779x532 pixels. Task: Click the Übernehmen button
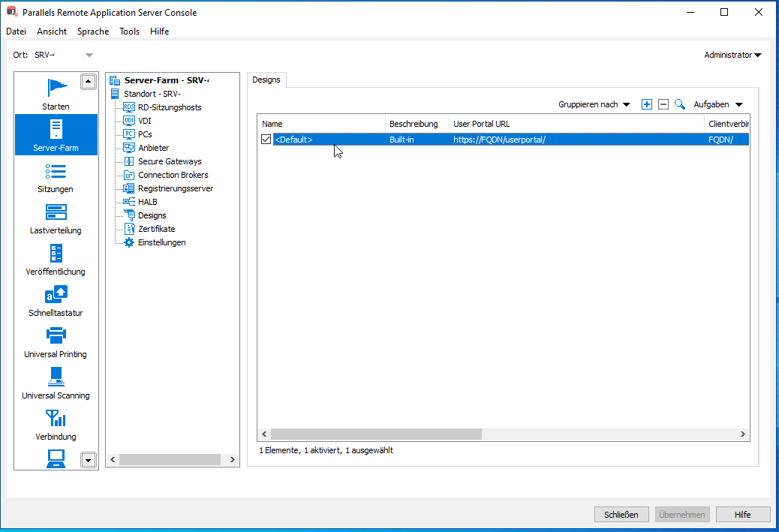682,515
